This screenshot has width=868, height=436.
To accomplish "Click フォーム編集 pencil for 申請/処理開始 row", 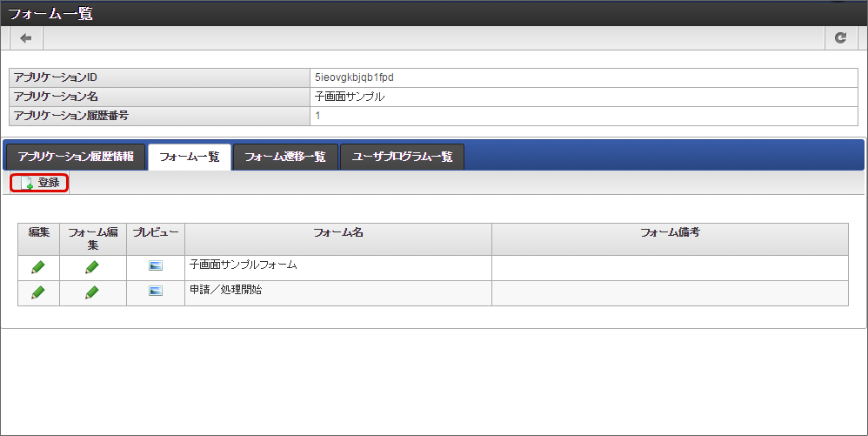I will 92,292.
